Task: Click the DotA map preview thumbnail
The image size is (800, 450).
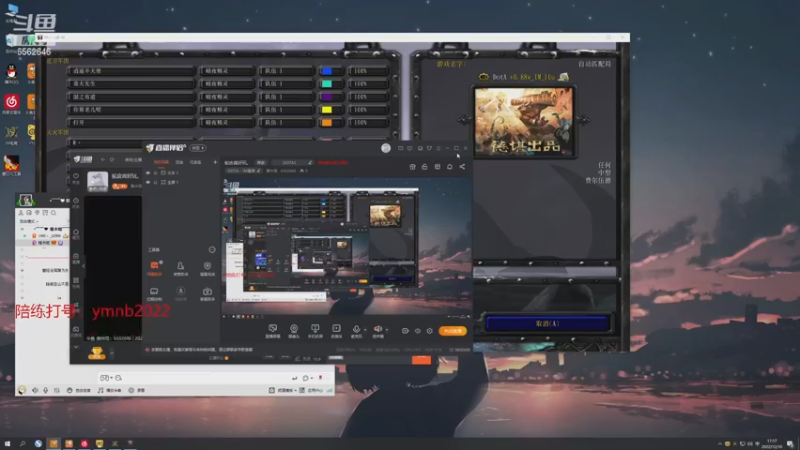Action: point(523,121)
